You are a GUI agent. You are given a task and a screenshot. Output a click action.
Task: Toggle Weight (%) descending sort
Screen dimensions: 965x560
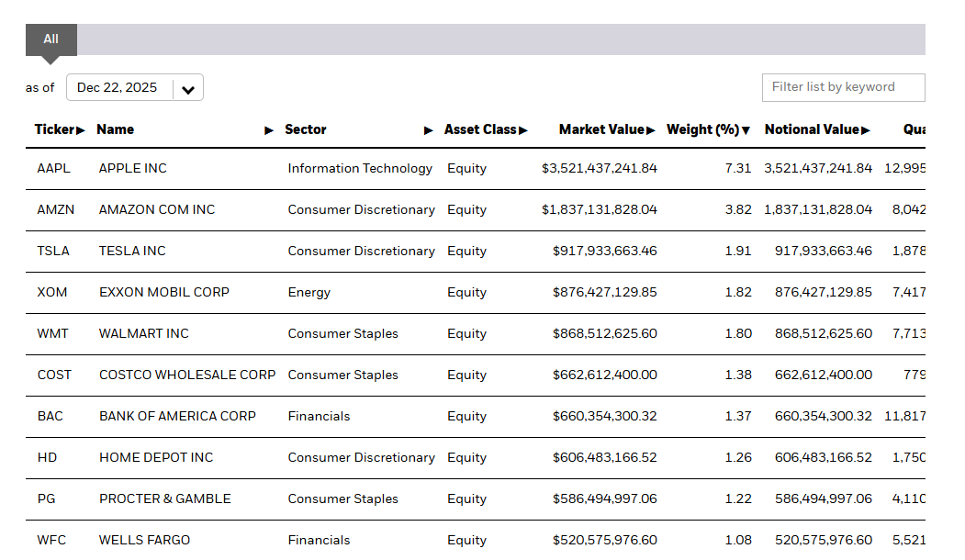click(708, 129)
